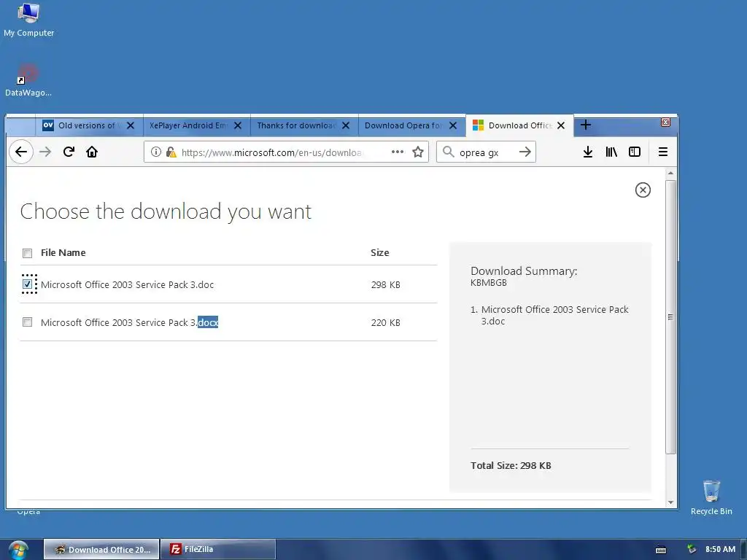Click the vertical scrollbar thumb
Screen dimensions: 747x560
671,317
